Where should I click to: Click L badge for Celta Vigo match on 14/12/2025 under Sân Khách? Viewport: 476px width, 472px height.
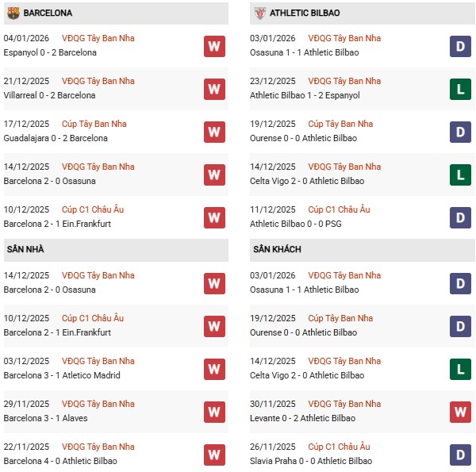460,369
